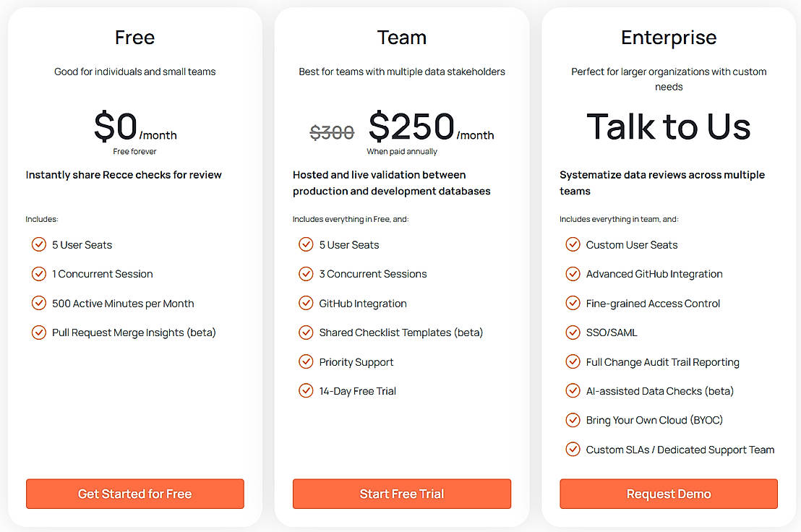The image size is (801, 532).
Task: Click the checkmark icon next to GitHub Integration
Action: point(306,304)
